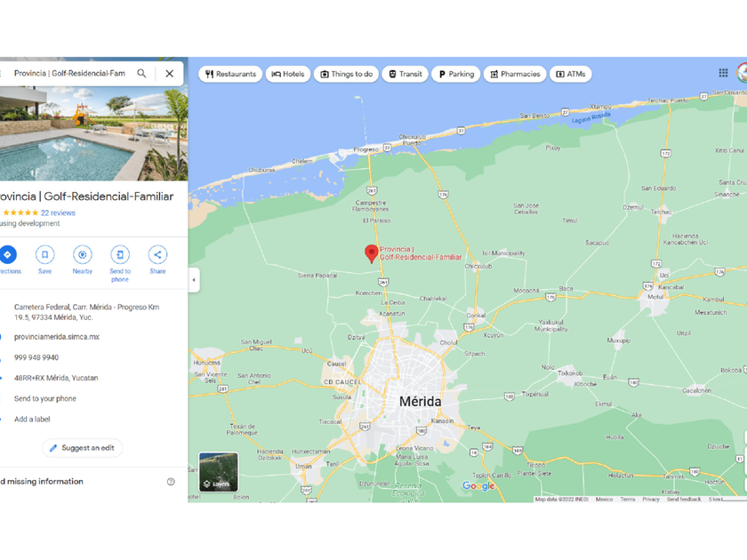Clear search with the X icon
This screenshot has height=560, width=747.
pyautogui.click(x=169, y=74)
